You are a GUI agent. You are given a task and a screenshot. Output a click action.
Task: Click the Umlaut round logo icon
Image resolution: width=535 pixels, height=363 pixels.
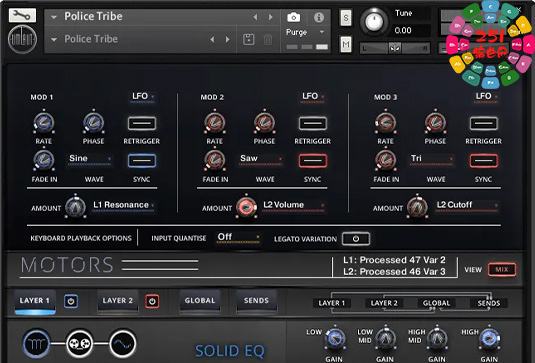tap(22, 39)
